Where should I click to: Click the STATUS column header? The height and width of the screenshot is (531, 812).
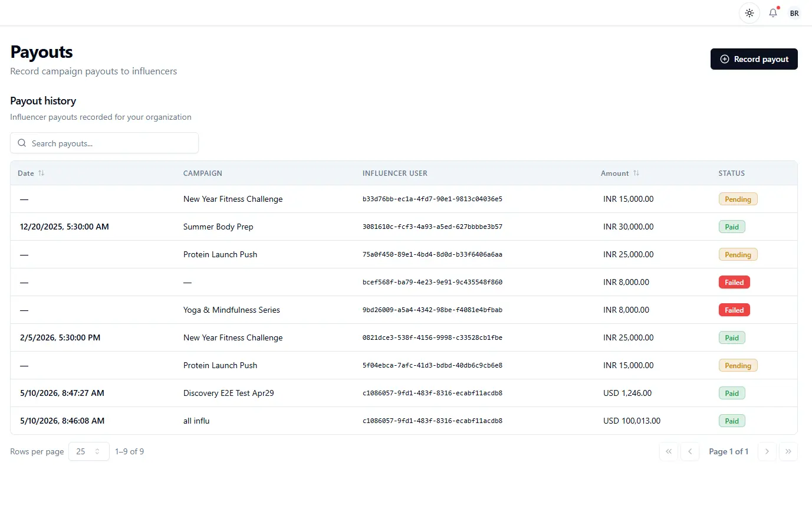[x=731, y=173]
